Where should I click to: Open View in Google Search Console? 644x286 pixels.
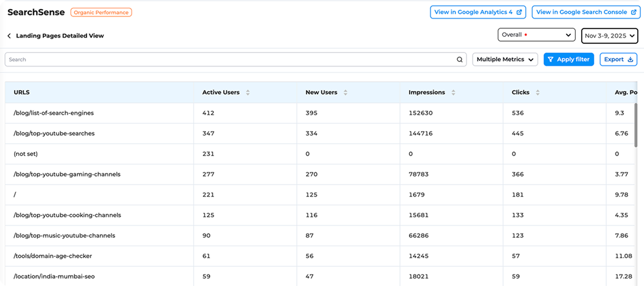[586, 12]
